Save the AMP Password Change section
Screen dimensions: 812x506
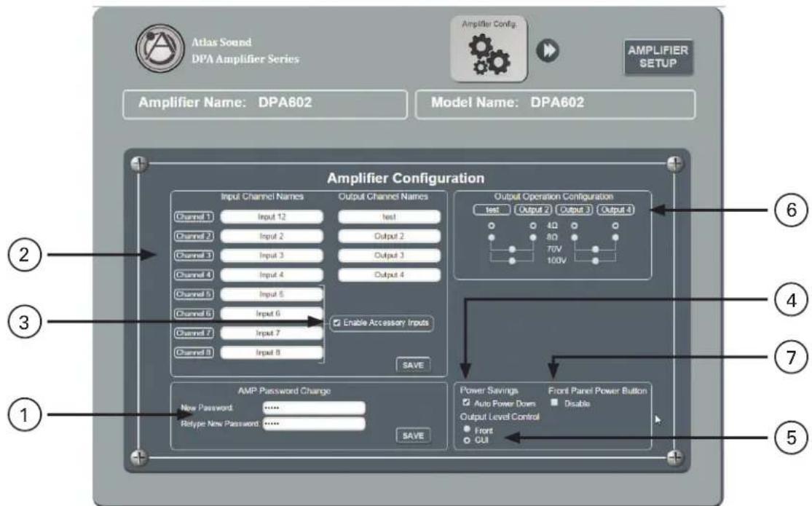coord(413,435)
